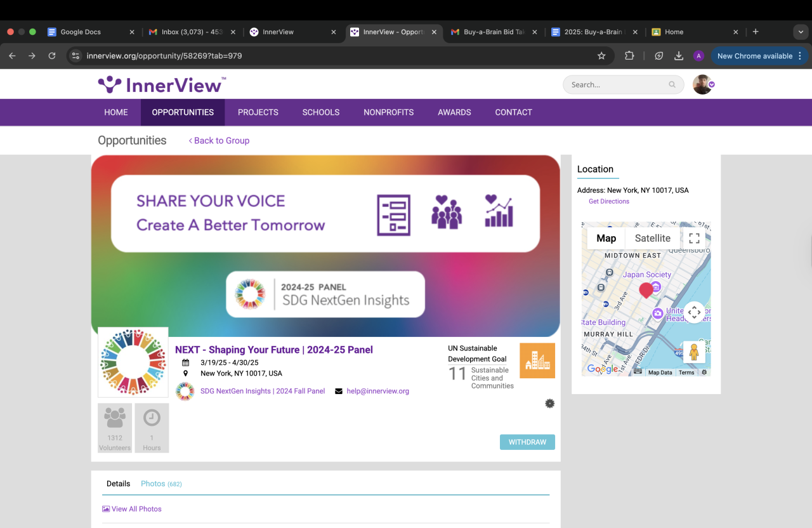Click the WITHDRAW button
812x528 pixels.
click(527, 442)
